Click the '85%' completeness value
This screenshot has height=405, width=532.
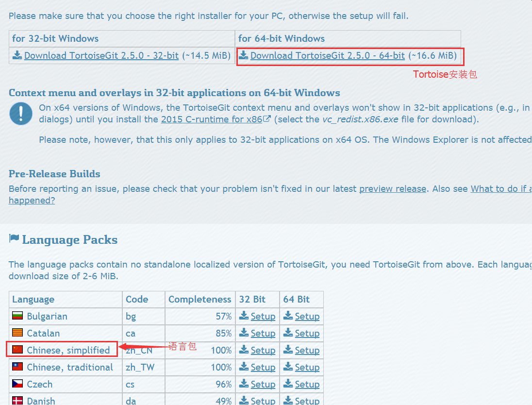click(224, 333)
